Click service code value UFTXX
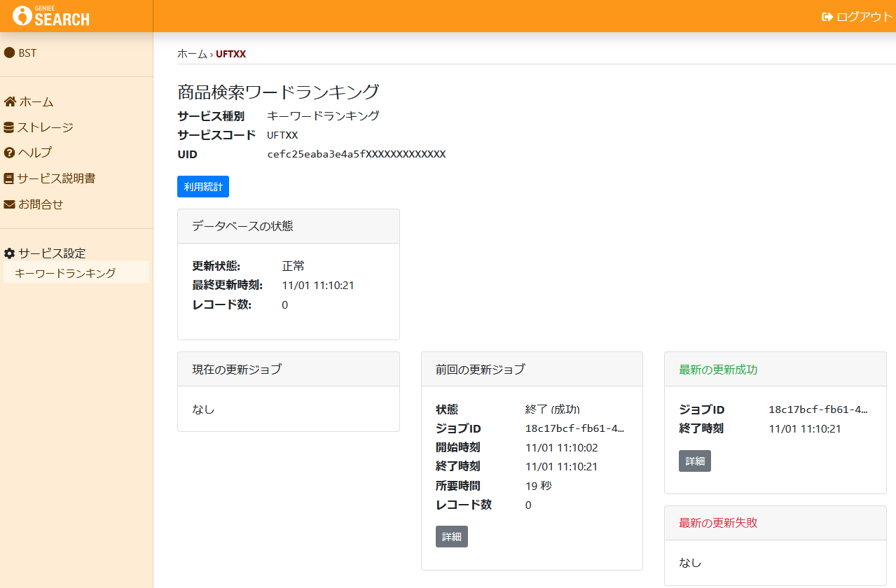 tap(282, 135)
